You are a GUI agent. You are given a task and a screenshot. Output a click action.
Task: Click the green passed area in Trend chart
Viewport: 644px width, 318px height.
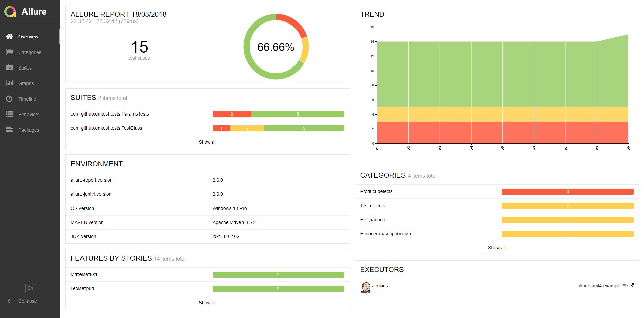pos(502,74)
